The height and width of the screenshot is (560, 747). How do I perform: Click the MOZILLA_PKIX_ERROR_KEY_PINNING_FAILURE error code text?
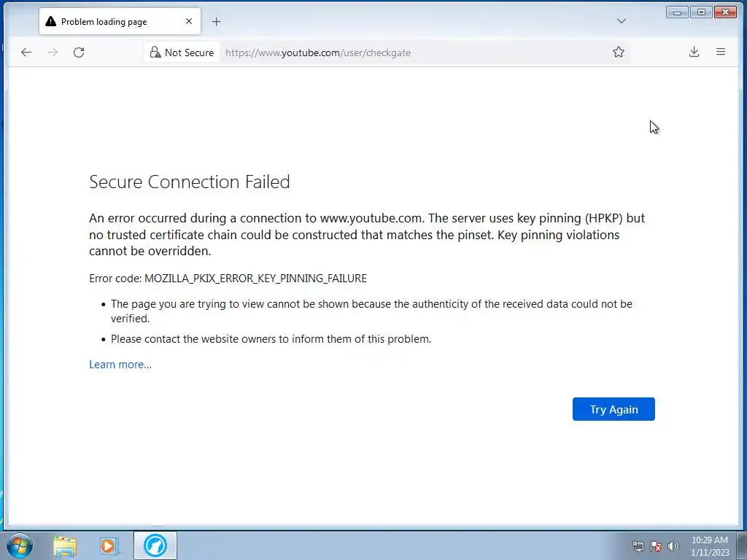point(256,278)
